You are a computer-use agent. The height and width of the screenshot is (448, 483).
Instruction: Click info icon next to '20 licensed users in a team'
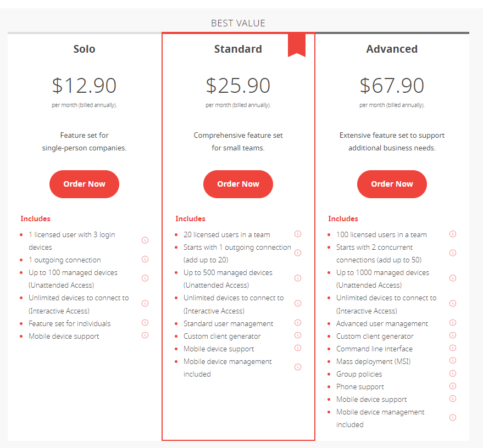click(x=298, y=234)
